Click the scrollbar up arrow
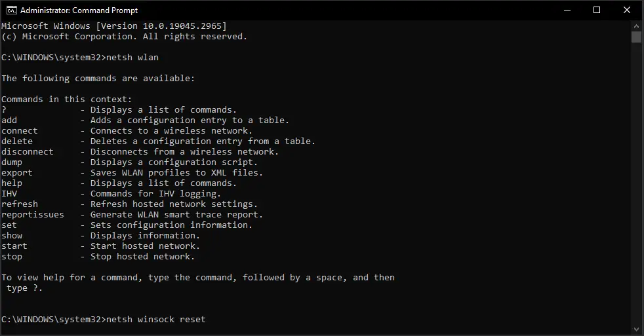This screenshot has height=336, width=644. tap(637, 26)
